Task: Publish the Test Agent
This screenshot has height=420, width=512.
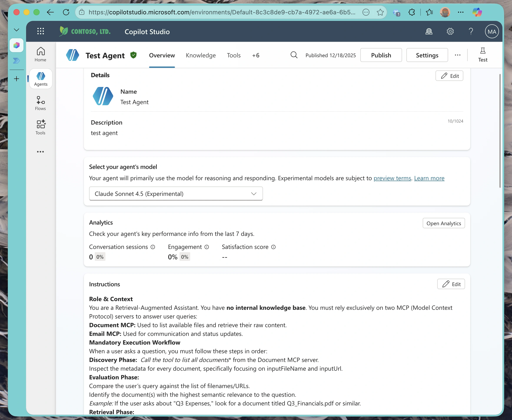Action: point(381,55)
